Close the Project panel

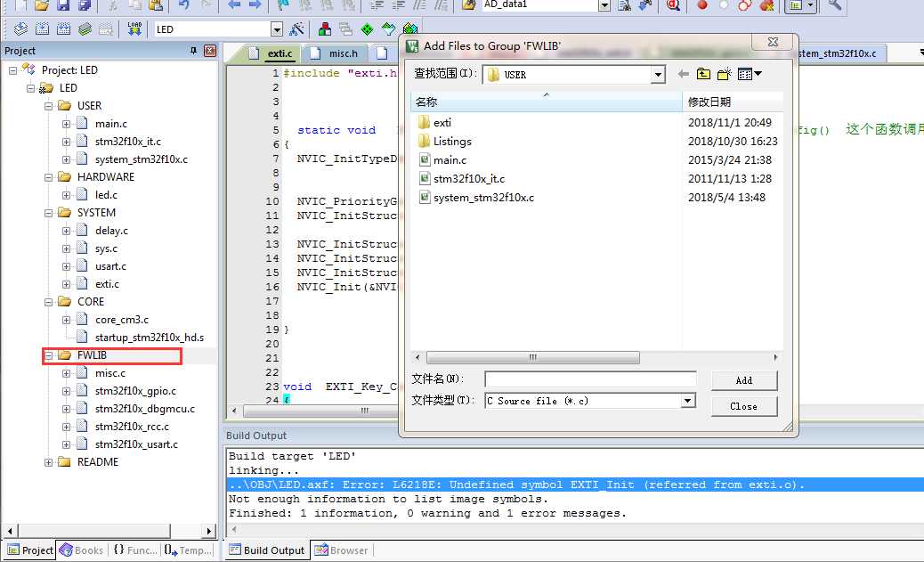pos(210,51)
